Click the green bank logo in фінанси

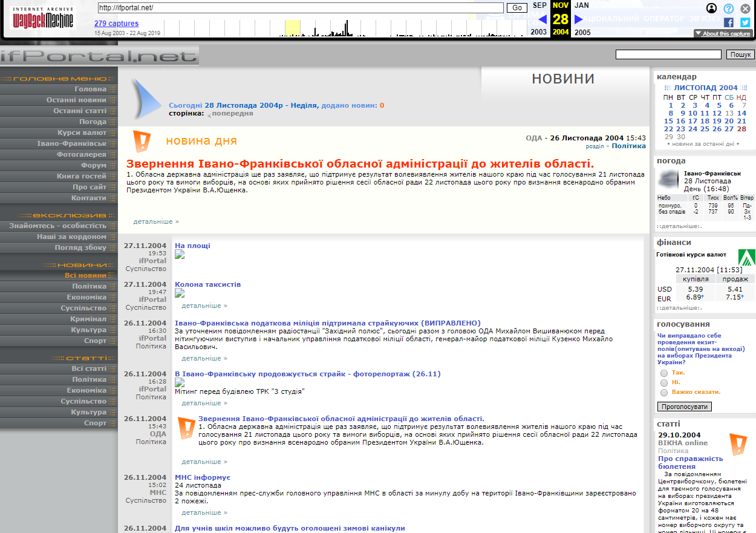(746, 258)
